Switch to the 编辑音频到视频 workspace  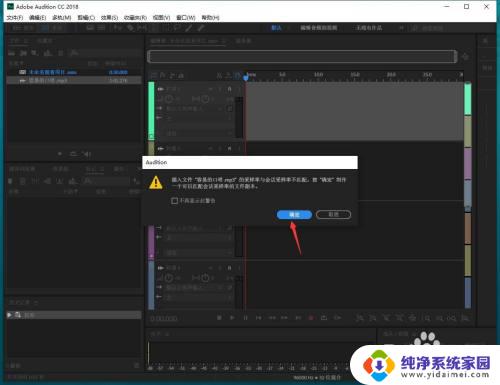pyautogui.click(x=319, y=28)
